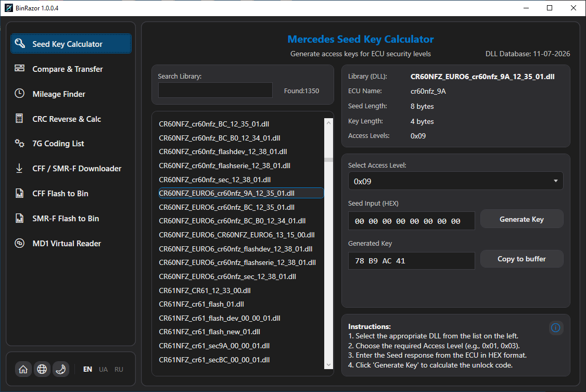Click the CRC Reverse & Calc calculator icon
Image resolution: width=586 pixels, height=392 pixels.
19,119
